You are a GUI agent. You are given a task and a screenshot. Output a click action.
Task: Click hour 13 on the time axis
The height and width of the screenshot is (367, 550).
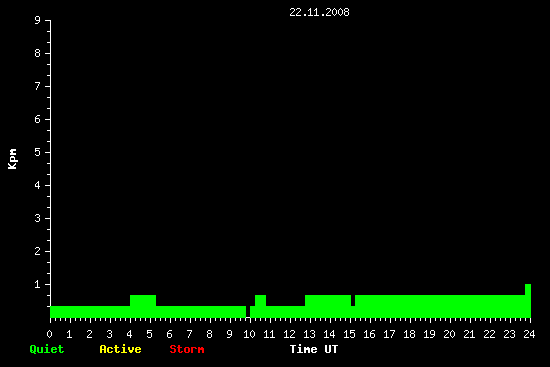(x=309, y=334)
